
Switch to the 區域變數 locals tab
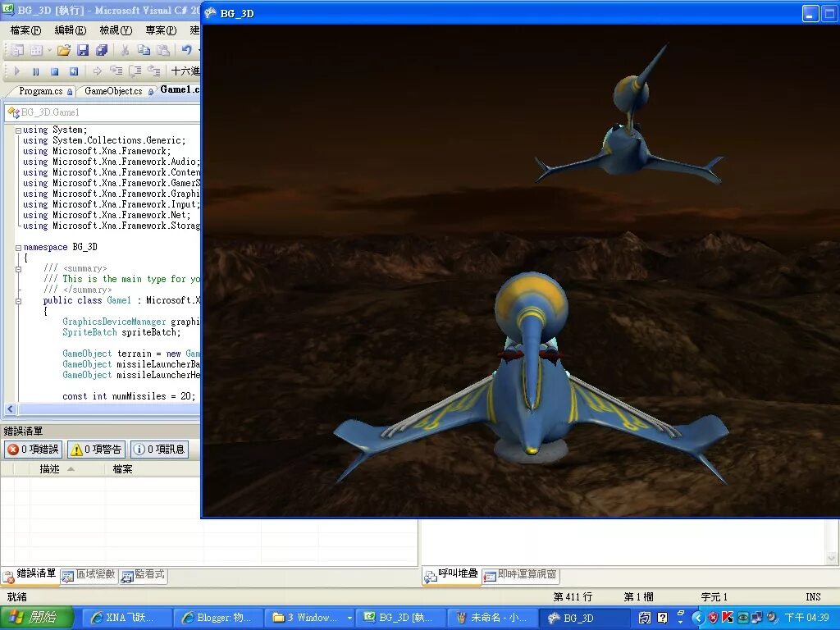point(89,575)
